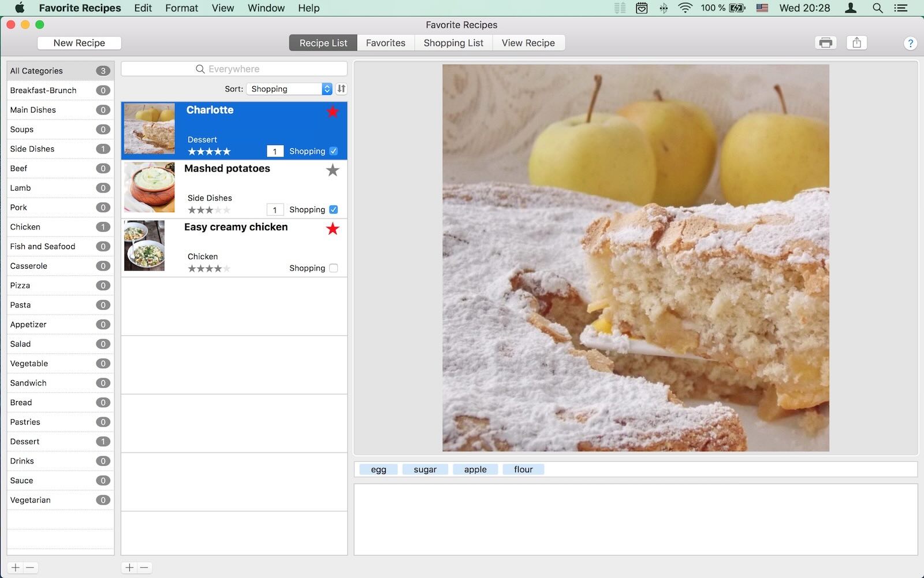The image size is (924, 578).
Task: Open the Sort dropdown set to Shopping
Action: pyautogui.click(x=289, y=89)
